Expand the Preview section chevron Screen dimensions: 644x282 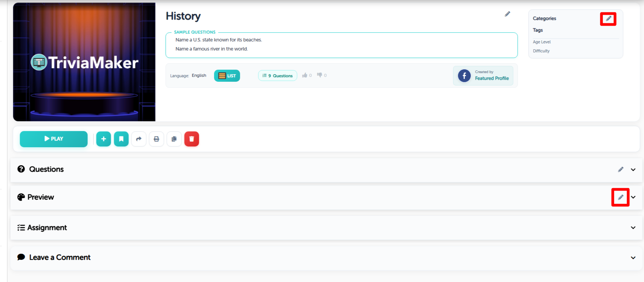(x=633, y=197)
